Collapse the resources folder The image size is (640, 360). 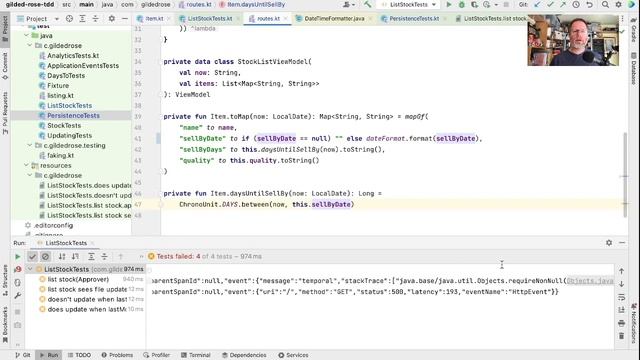[x=27, y=165]
